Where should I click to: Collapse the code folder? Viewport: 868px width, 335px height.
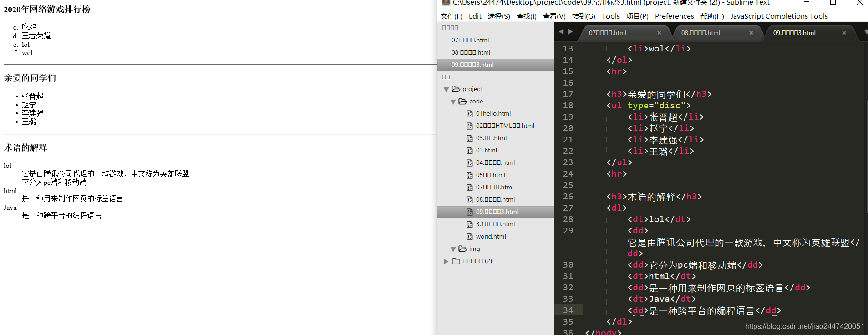coord(453,102)
